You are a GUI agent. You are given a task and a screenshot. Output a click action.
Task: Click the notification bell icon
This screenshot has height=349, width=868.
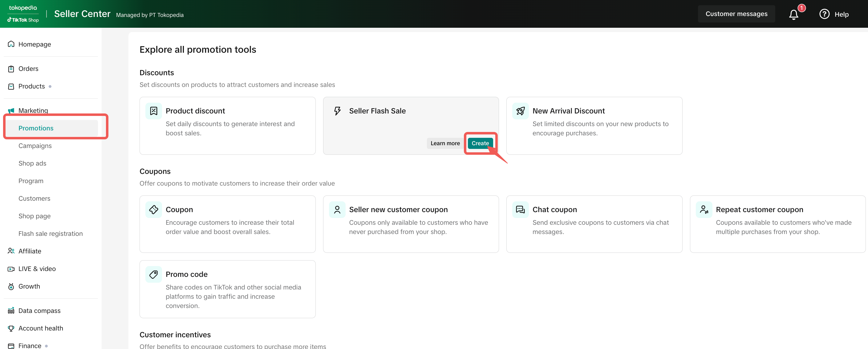pos(793,14)
